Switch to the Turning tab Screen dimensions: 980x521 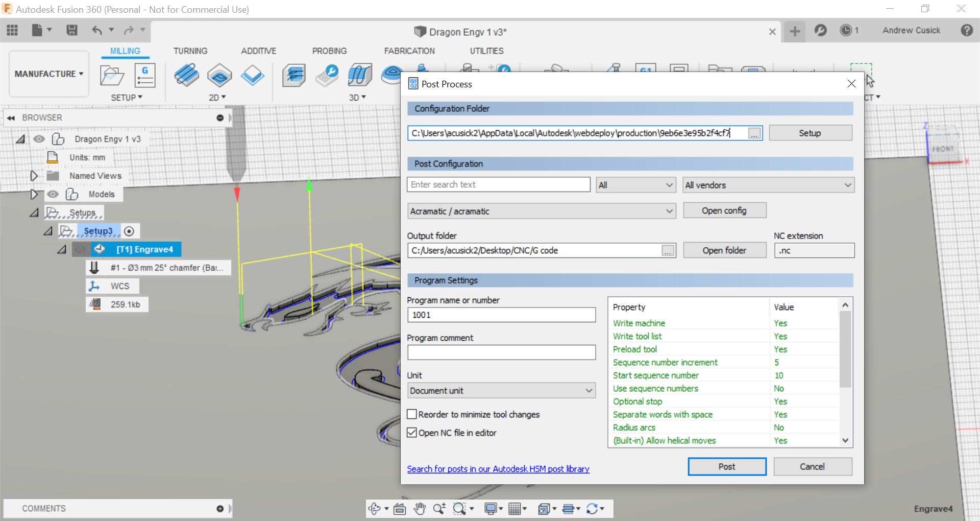tap(190, 51)
